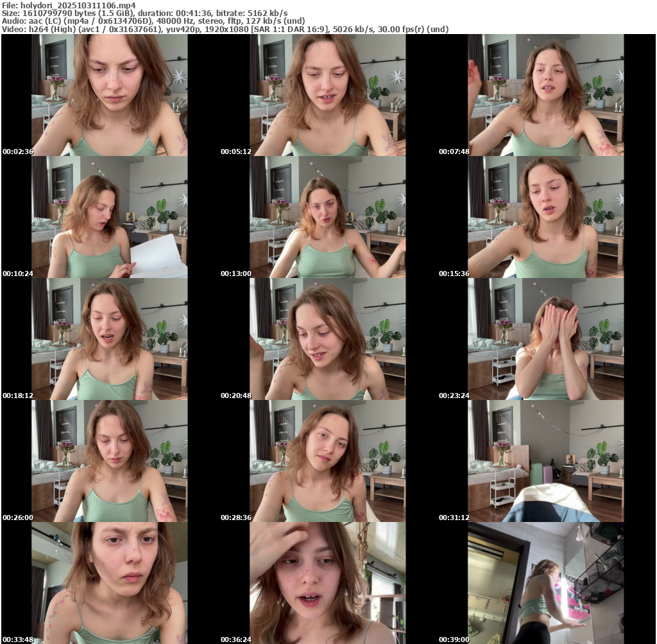Click the 00:31:12 frame showing the empty room
Screen dimensions: 657x644
[546, 461]
